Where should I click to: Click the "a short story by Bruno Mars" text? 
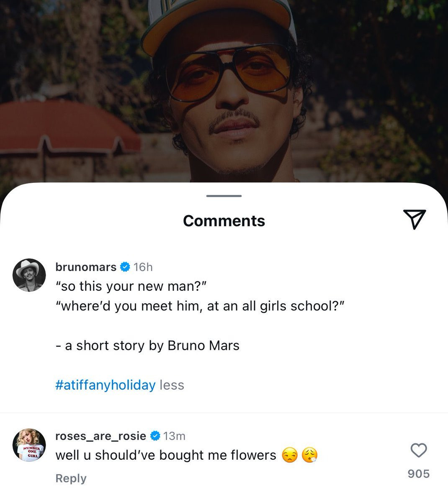tap(147, 346)
